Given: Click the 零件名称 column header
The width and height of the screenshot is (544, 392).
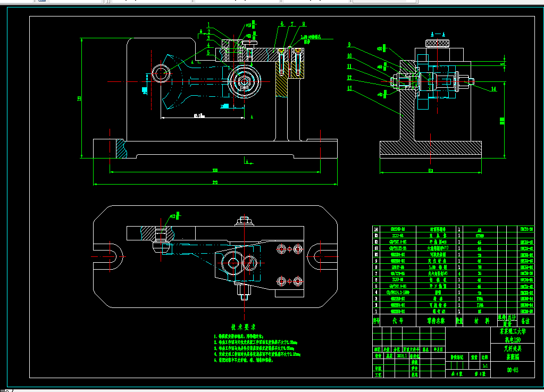Looking at the screenshot, I should coord(436,321).
